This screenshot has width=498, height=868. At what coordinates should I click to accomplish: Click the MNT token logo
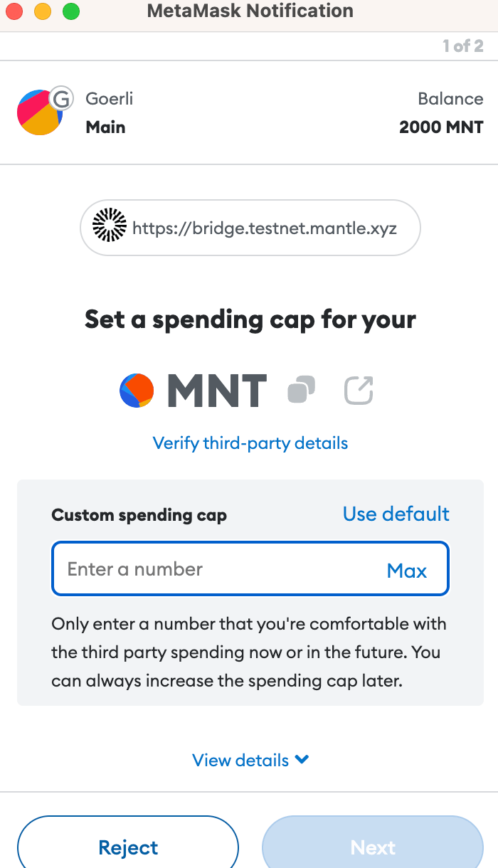(x=137, y=391)
